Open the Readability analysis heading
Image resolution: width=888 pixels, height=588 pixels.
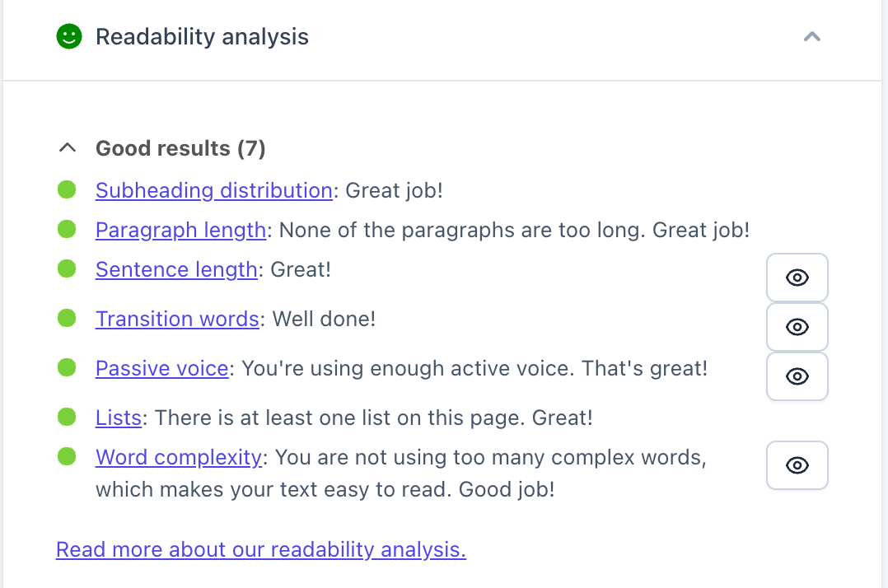coord(202,37)
